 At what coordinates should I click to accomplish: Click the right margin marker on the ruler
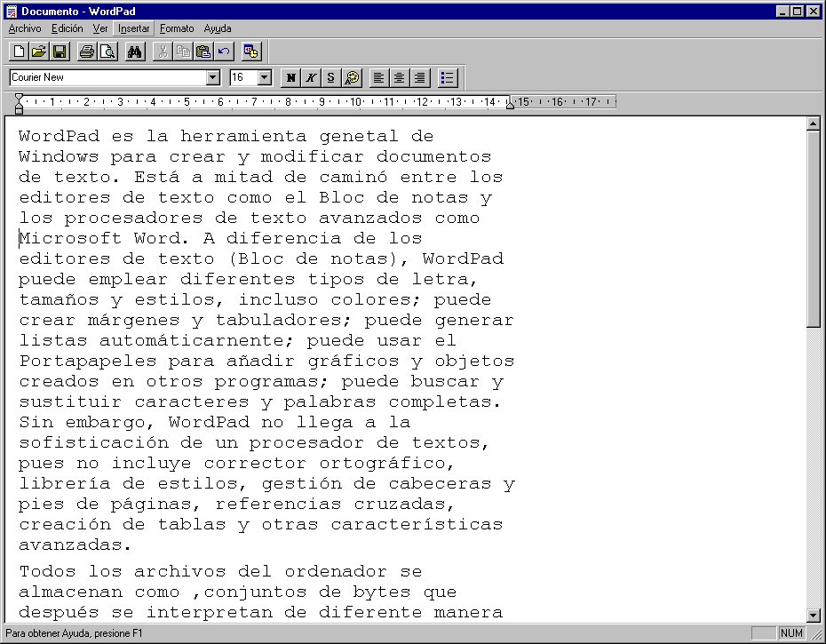point(510,105)
